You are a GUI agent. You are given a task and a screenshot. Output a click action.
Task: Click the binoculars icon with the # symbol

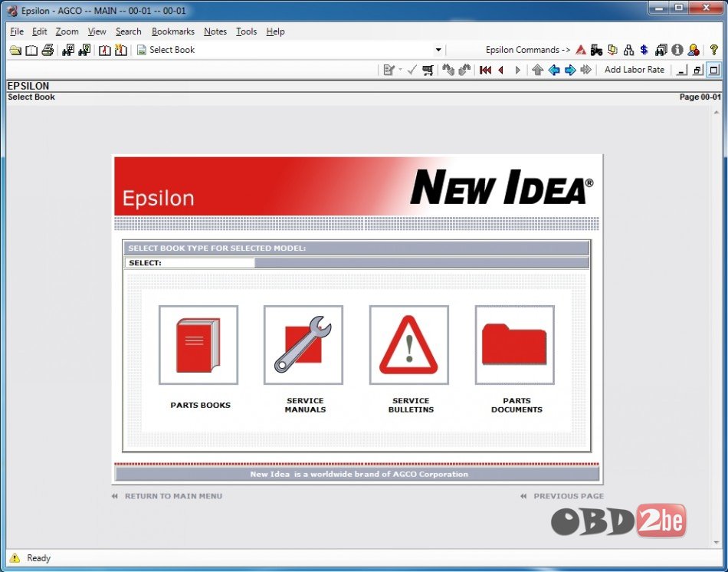click(x=68, y=50)
